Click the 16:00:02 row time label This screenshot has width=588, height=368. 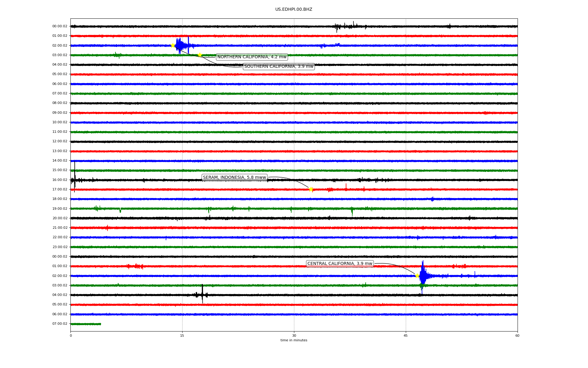pyautogui.click(x=60, y=180)
